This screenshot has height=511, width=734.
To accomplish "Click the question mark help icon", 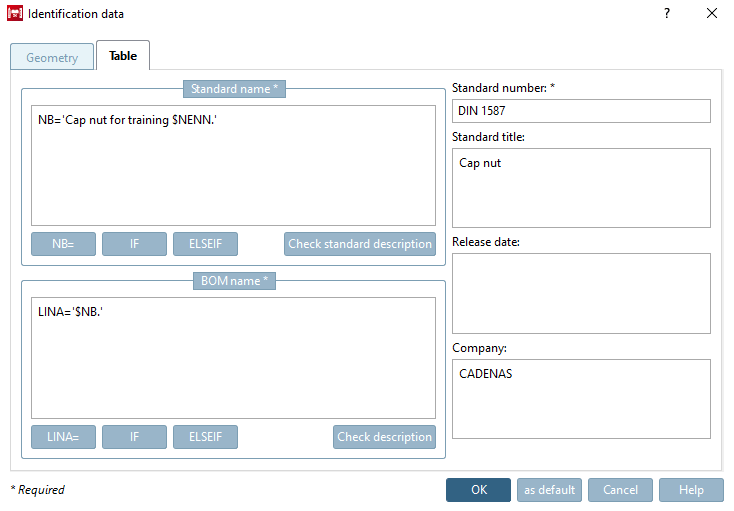I will click(x=667, y=14).
